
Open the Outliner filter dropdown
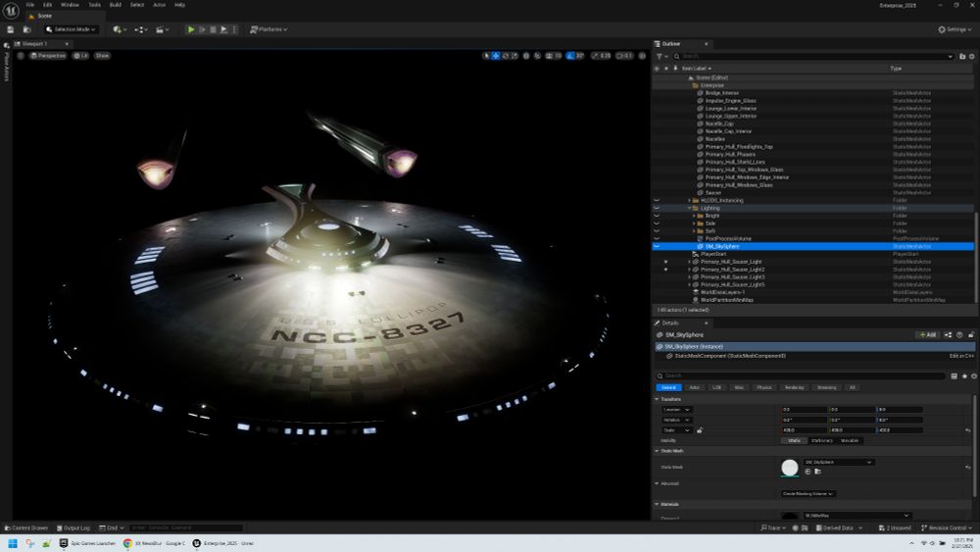pos(661,56)
